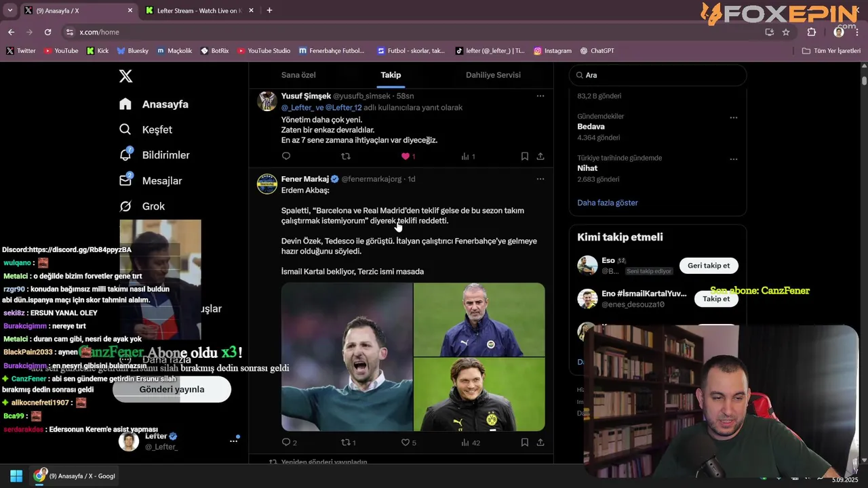Open Fener Markaj profile avatar
Image resolution: width=868 pixels, height=488 pixels.
click(x=267, y=184)
